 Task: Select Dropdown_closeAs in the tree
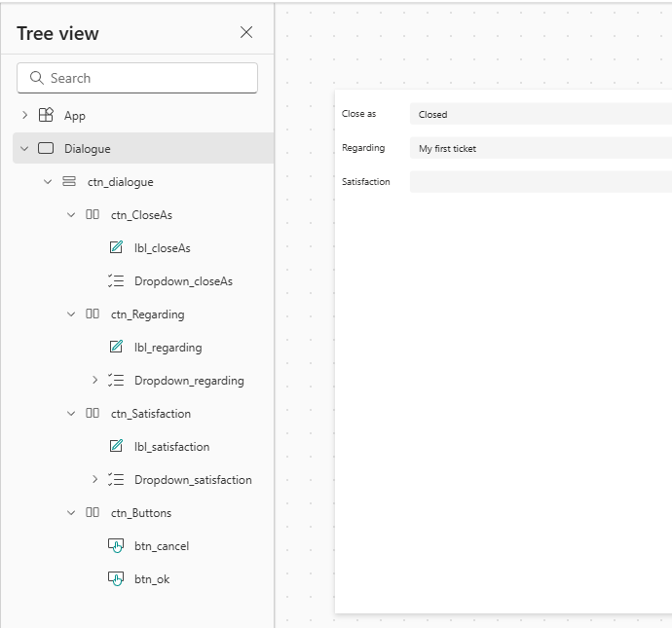pyautogui.click(x=183, y=281)
